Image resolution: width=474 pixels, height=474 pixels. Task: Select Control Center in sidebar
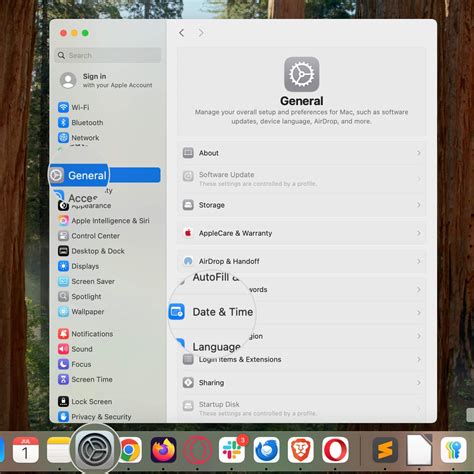coord(89,236)
